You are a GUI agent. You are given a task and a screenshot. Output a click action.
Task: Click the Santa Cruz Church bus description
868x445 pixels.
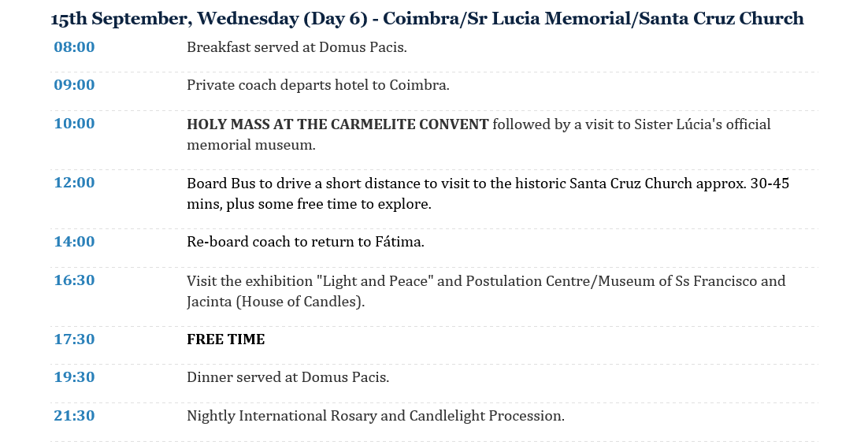pos(488,194)
